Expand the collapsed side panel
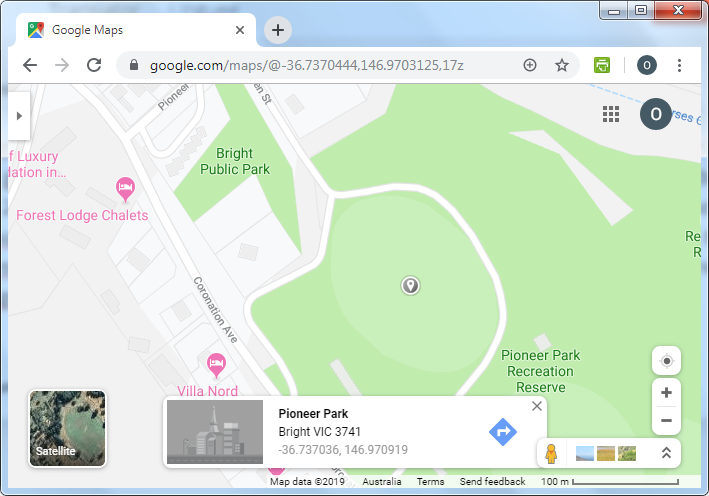This screenshot has height=496, width=709. tap(19, 116)
